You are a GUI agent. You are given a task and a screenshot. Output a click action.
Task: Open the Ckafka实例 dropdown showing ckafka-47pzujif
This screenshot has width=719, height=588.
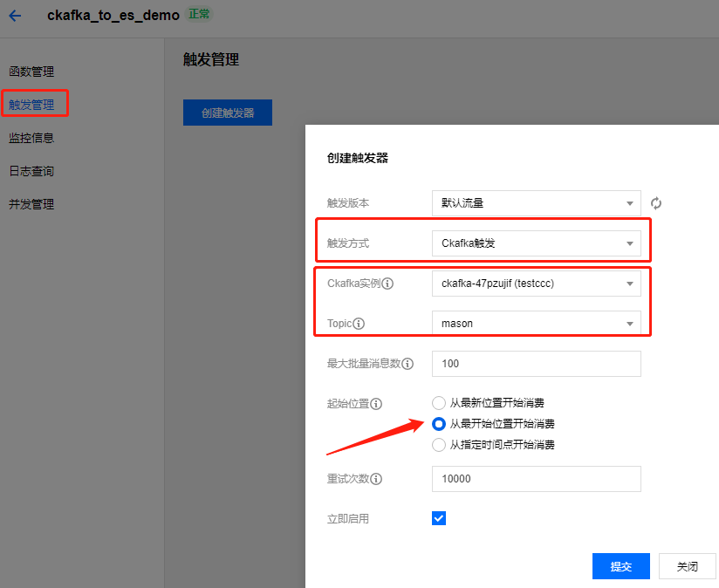click(x=536, y=284)
